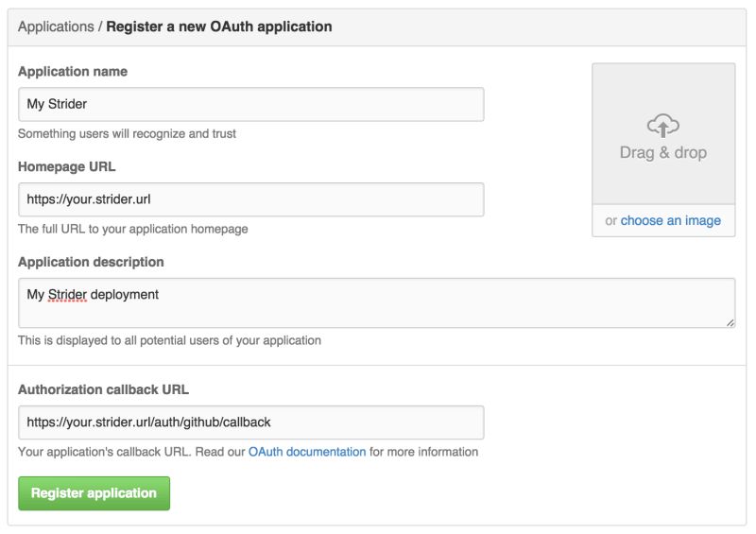The height and width of the screenshot is (534, 756).
Task: Grab the description box resize handle
Action: [730, 323]
